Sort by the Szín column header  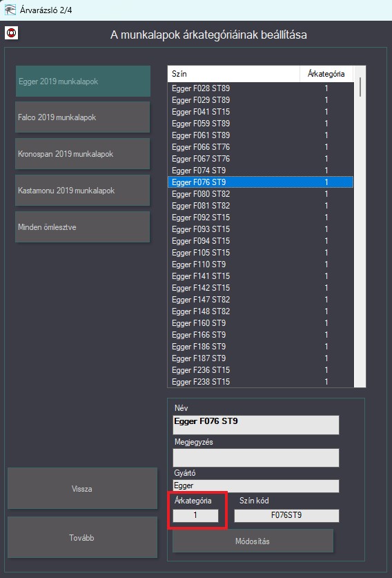coord(233,74)
